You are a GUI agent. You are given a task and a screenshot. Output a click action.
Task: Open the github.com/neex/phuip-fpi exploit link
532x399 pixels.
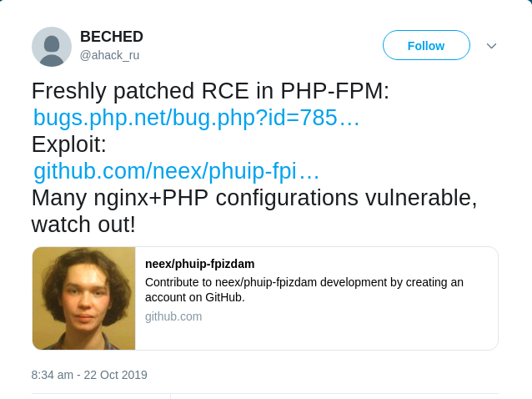(x=176, y=171)
